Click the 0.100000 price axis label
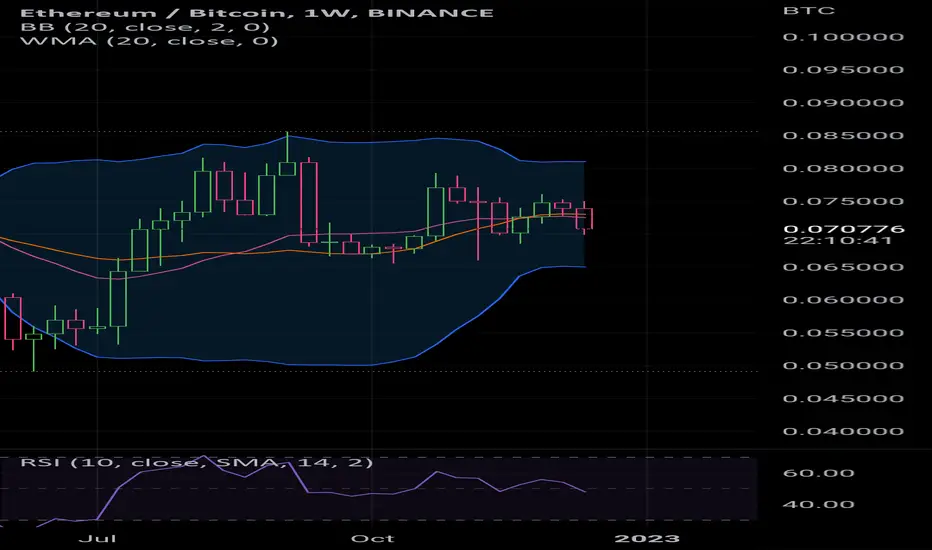This screenshot has height=550, width=932. point(843,37)
